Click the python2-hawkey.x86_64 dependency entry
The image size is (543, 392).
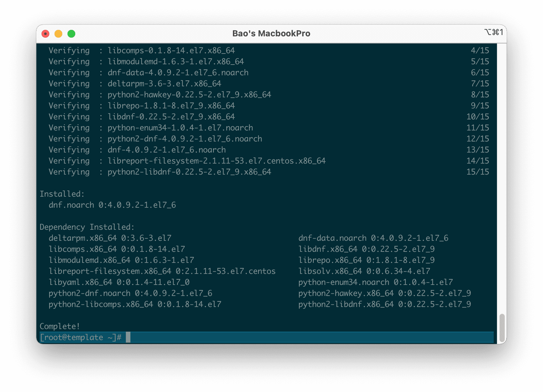[x=385, y=293]
